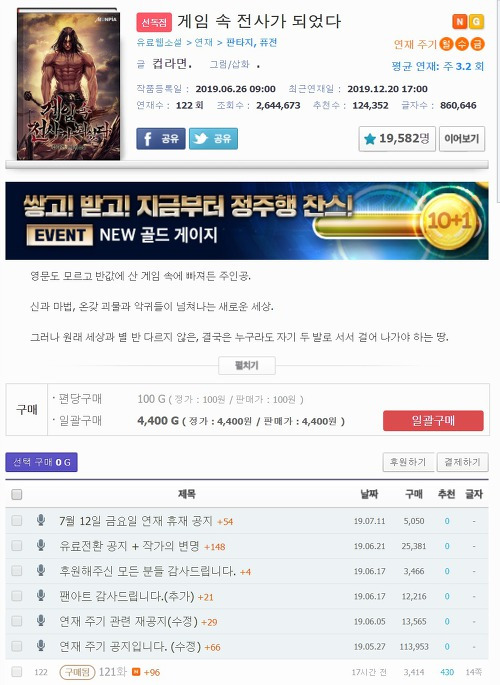The image size is (500, 685).
Task: Click microphone icon beside 유료전환 공지
Action: (x=41, y=546)
